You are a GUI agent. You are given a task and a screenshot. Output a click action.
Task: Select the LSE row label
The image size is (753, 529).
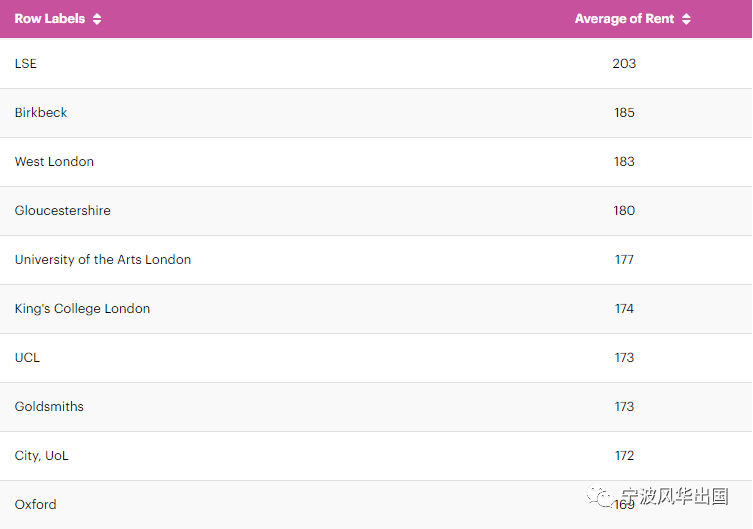(x=25, y=63)
